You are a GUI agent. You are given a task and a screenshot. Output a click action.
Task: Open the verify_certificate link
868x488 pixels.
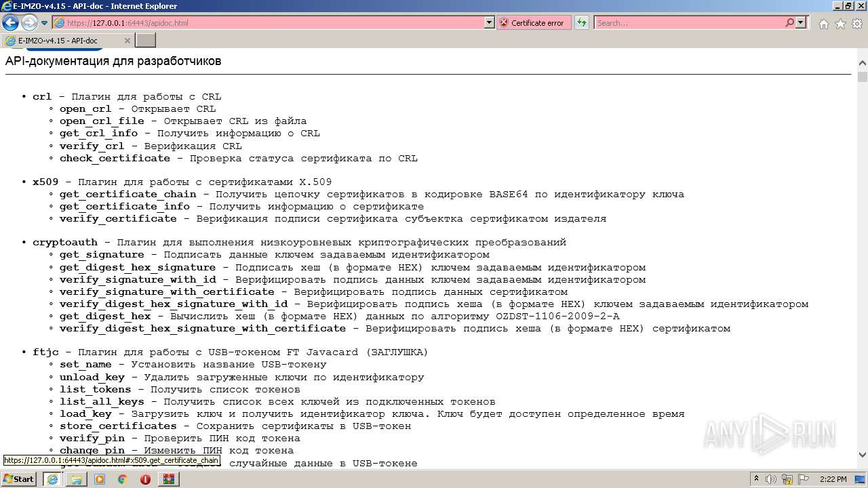(x=118, y=218)
